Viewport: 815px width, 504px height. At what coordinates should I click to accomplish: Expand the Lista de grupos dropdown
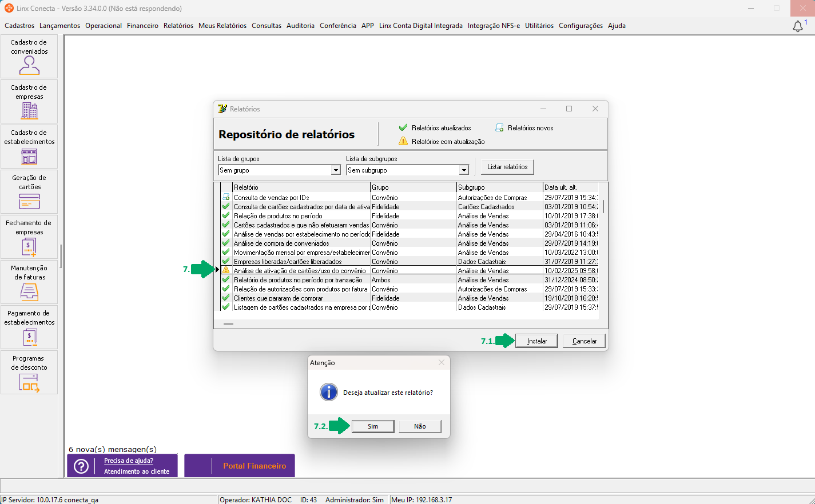click(336, 170)
